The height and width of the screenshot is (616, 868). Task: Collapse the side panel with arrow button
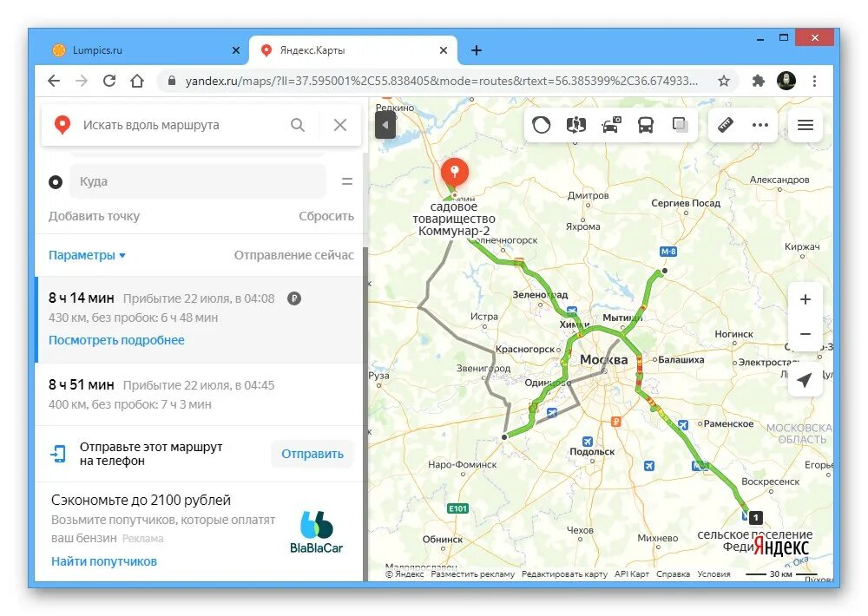tap(385, 125)
